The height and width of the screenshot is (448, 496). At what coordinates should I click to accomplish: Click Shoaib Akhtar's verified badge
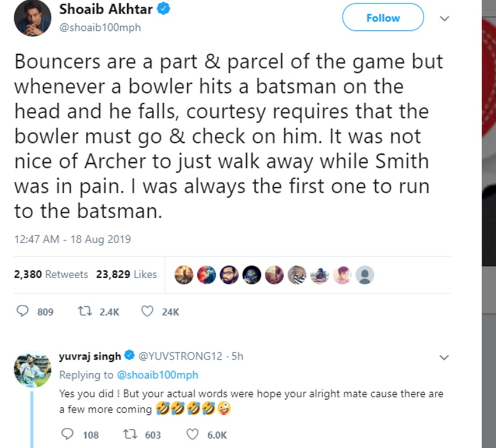coord(165,10)
